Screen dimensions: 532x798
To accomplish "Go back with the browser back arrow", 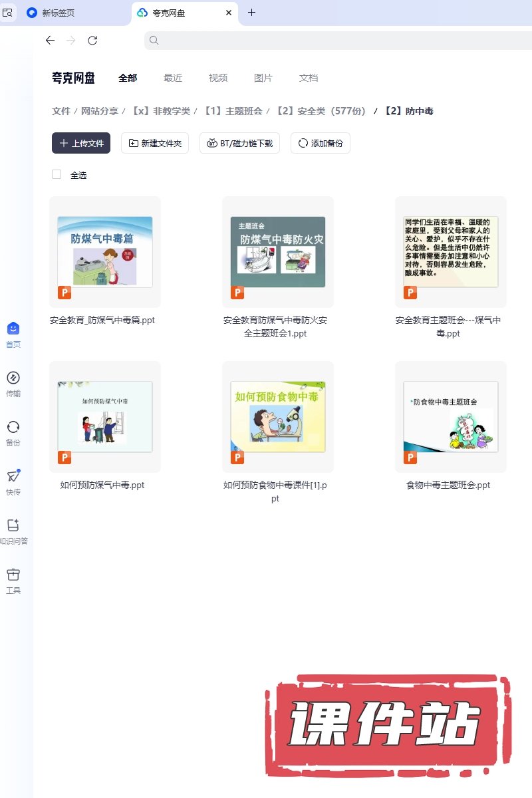I will (x=50, y=41).
